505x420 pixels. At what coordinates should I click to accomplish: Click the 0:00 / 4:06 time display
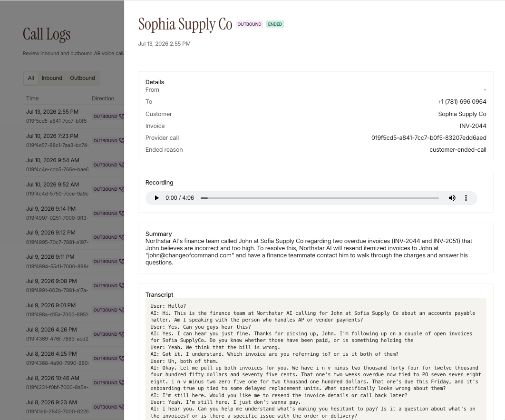[x=180, y=198]
